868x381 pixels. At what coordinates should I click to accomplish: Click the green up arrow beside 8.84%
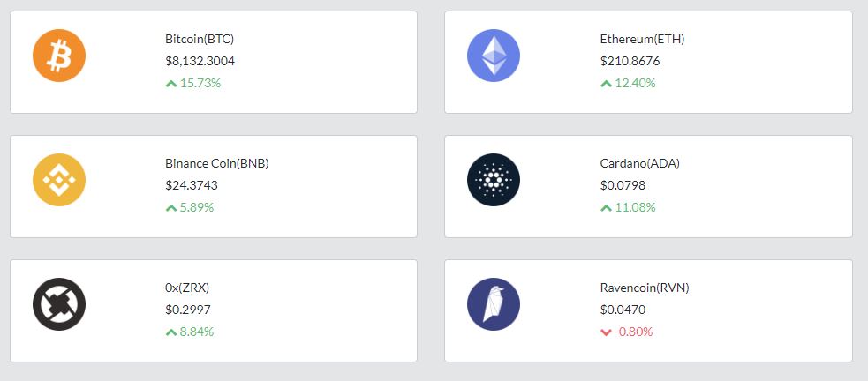171,332
